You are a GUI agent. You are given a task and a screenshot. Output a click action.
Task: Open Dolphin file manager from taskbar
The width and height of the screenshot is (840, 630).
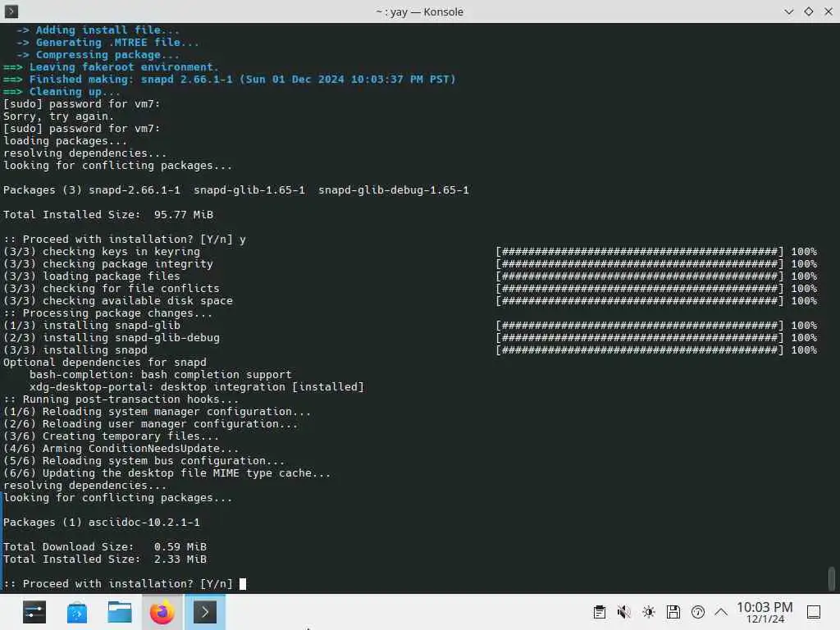(120, 612)
